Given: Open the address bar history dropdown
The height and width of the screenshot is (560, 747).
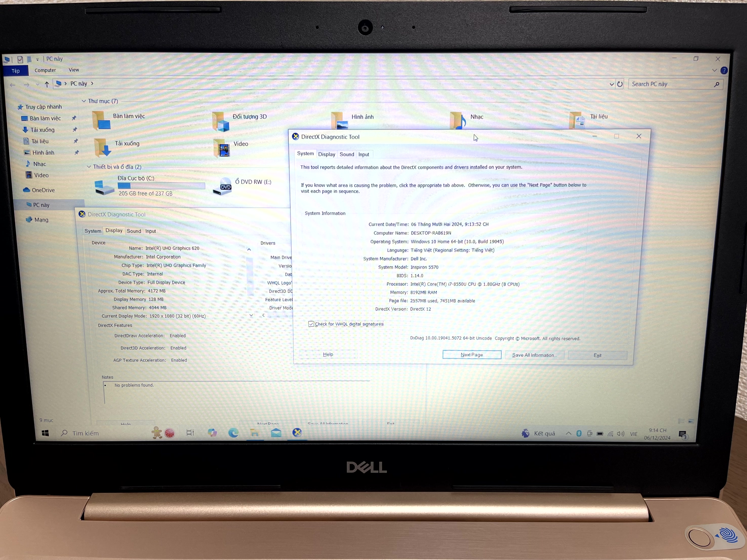Looking at the screenshot, I should point(612,84).
